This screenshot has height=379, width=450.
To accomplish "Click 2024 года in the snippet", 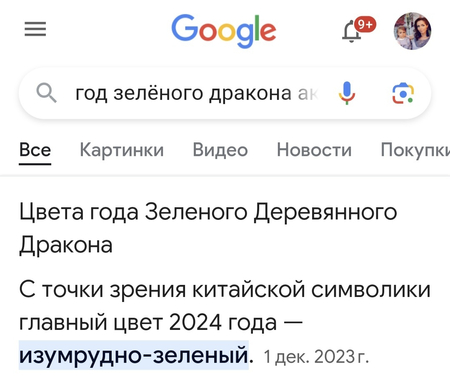I will point(223,323).
